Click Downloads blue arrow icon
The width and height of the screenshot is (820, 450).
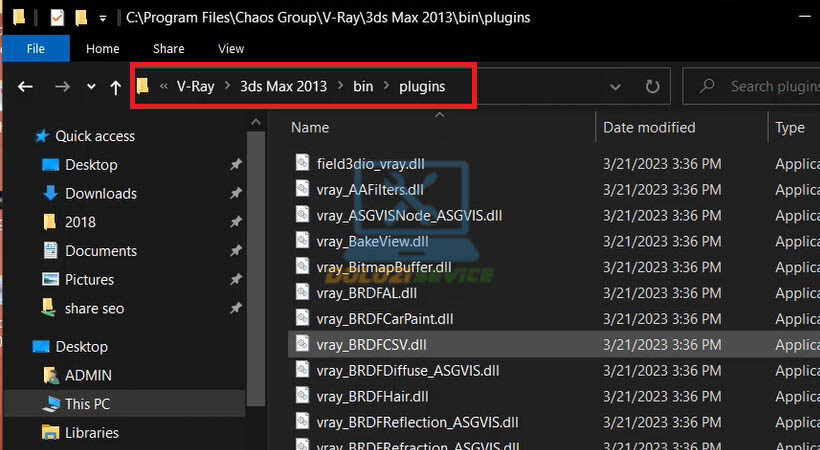click(x=50, y=193)
